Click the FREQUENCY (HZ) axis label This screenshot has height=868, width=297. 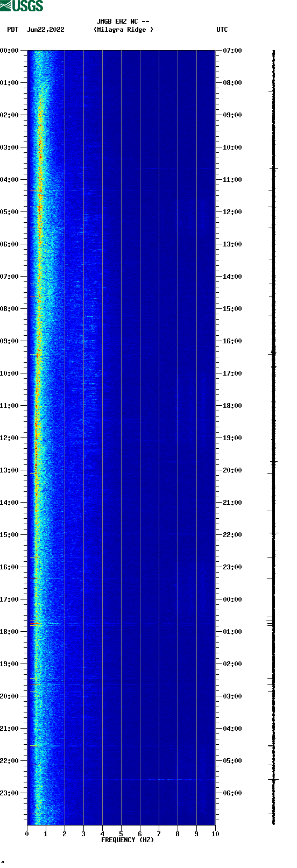[128, 840]
